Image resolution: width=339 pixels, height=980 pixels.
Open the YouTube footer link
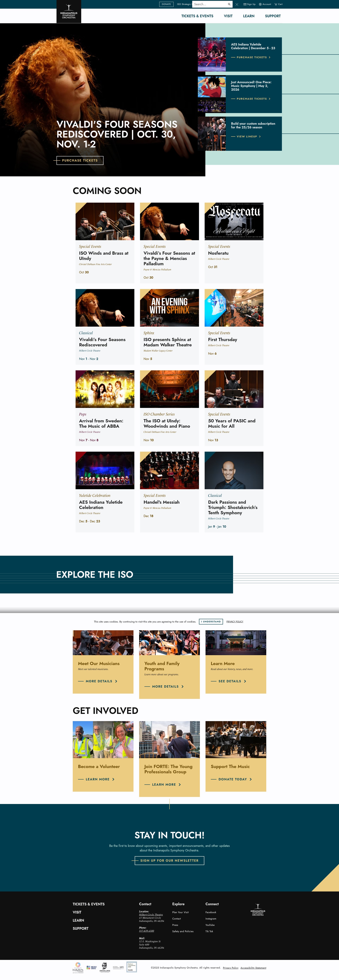pos(210,925)
